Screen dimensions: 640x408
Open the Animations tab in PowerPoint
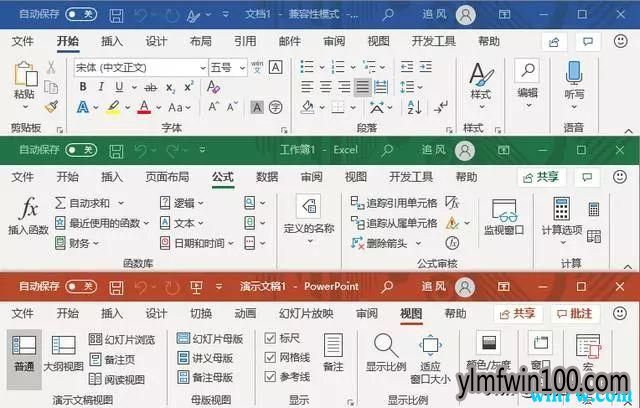(245, 313)
